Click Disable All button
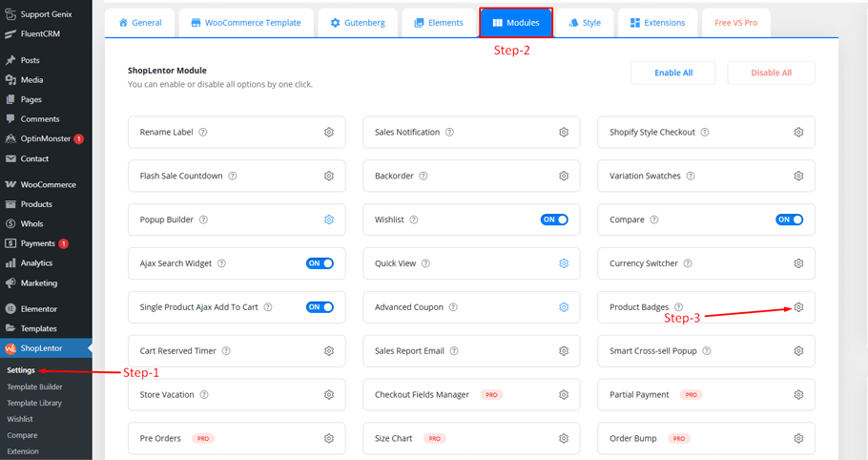Viewport: 868px width, 460px height. [x=771, y=73]
